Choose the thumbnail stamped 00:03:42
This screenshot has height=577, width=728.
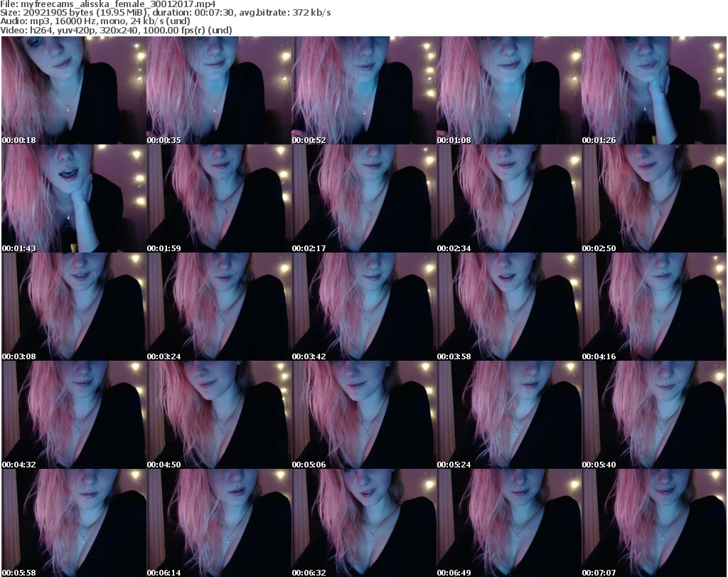tap(364, 307)
